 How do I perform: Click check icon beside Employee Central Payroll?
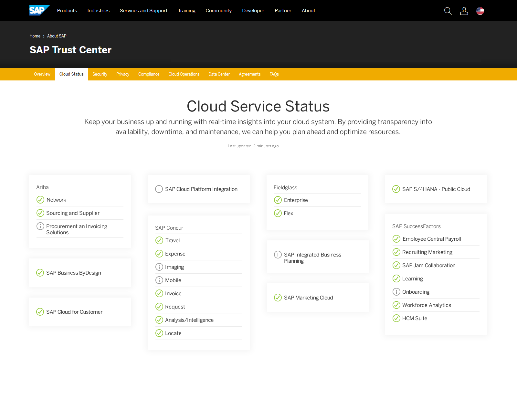[x=396, y=239]
